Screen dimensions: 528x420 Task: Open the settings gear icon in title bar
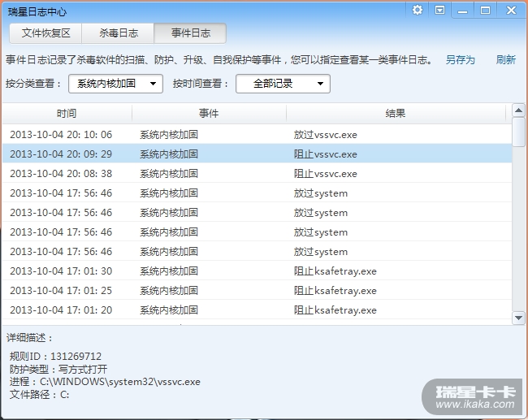tap(418, 10)
